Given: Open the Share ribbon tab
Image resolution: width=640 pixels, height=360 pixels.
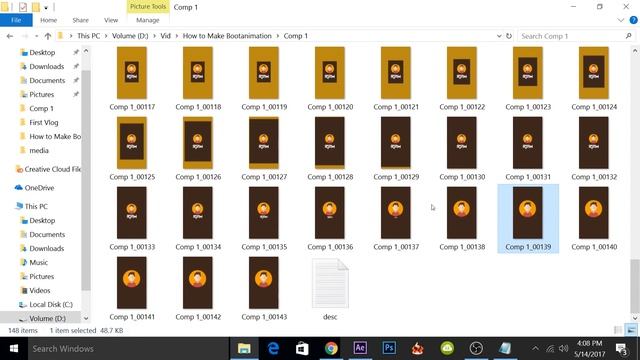Looking at the screenshot, I should pos(80,20).
